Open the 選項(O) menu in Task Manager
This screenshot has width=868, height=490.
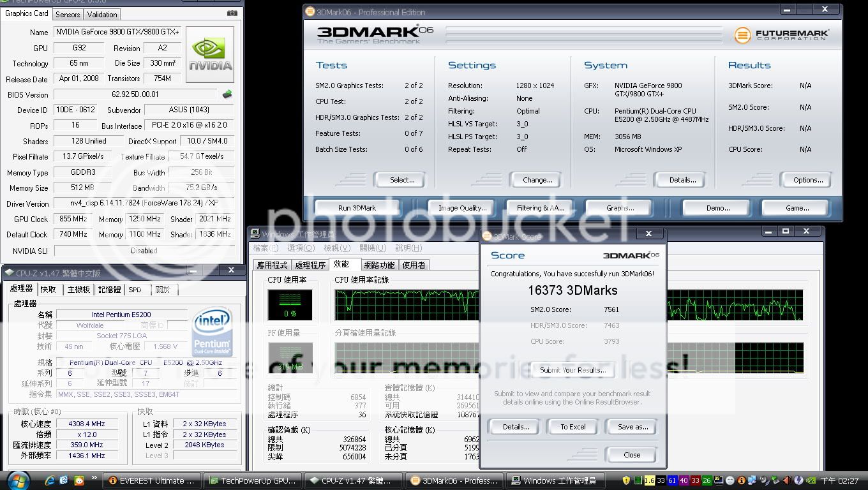(301, 248)
